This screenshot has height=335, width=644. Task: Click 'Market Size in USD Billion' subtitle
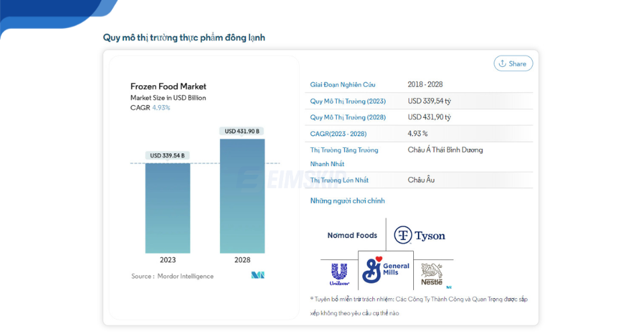[168, 98]
